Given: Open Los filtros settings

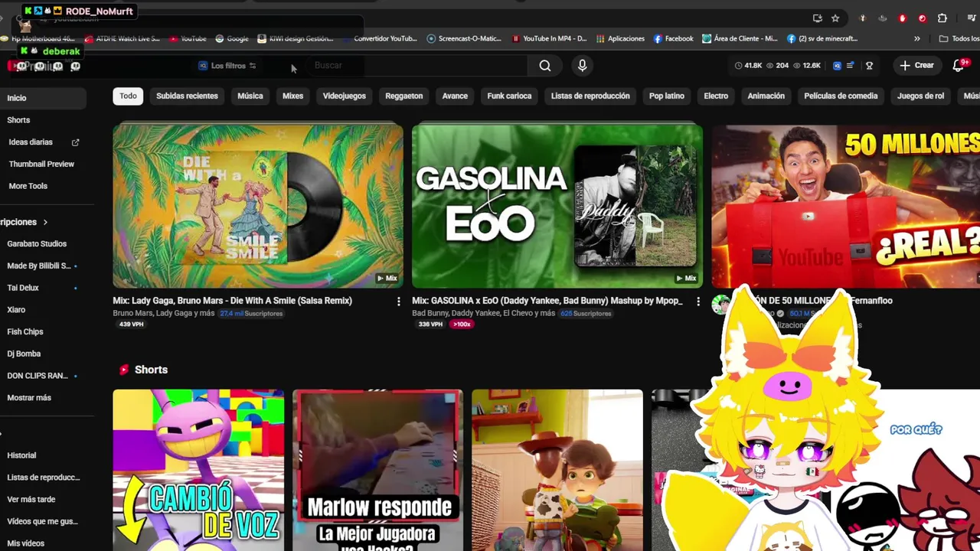Looking at the screenshot, I should coord(227,66).
